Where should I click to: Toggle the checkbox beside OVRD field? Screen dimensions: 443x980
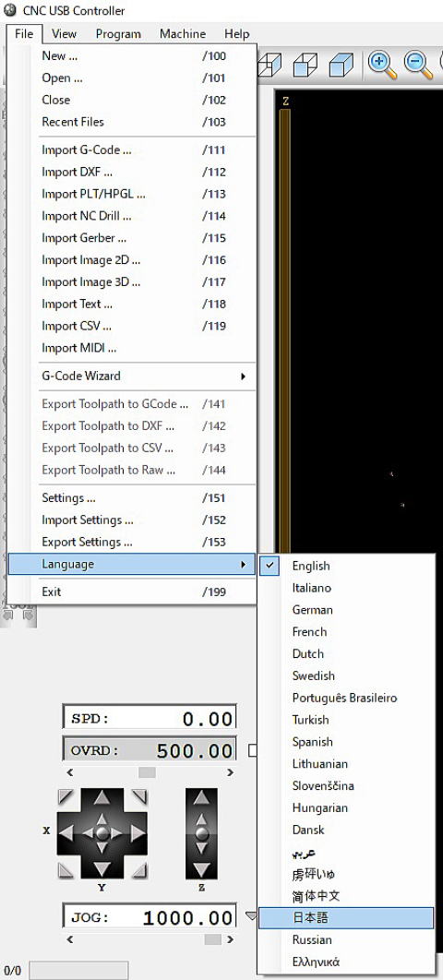pyautogui.click(x=253, y=750)
